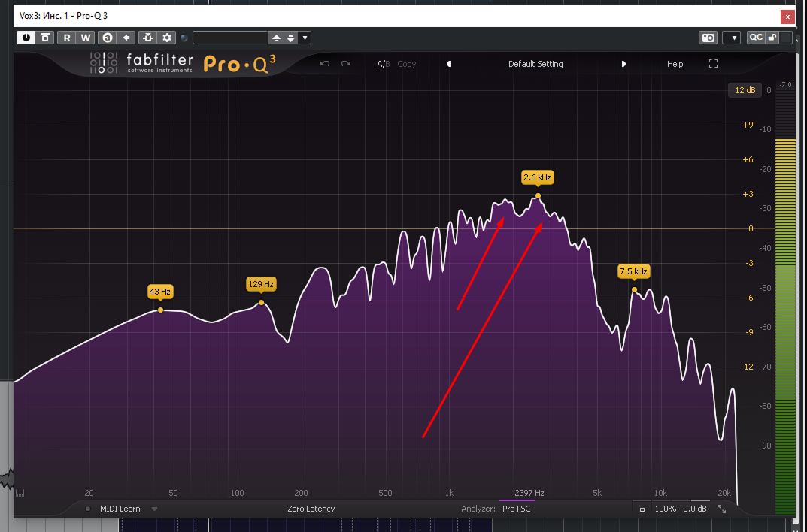Enable Write automation (W) button
Image resolution: width=807 pixels, height=532 pixels.
pyautogui.click(x=86, y=38)
